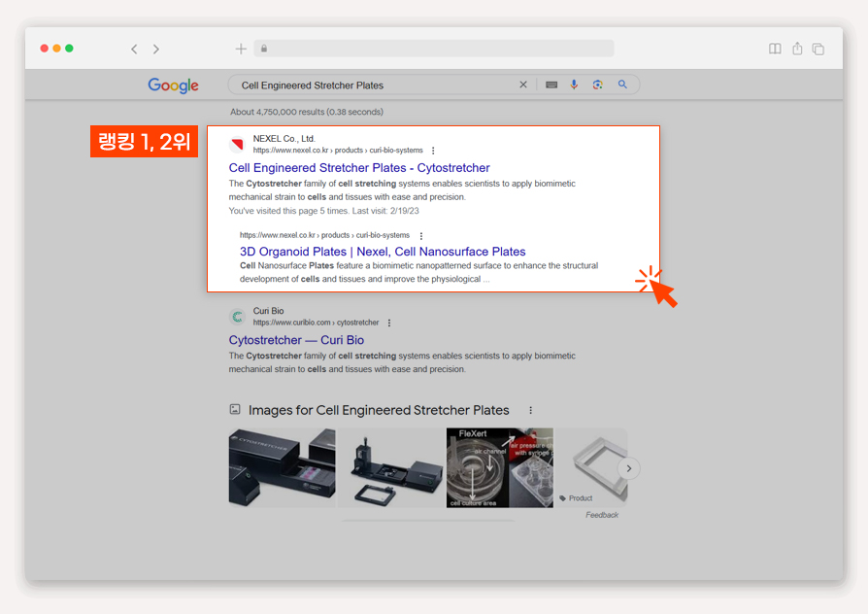This screenshot has height=614, width=868.
Task: Click the browser forward arrow
Action: pos(156,50)
